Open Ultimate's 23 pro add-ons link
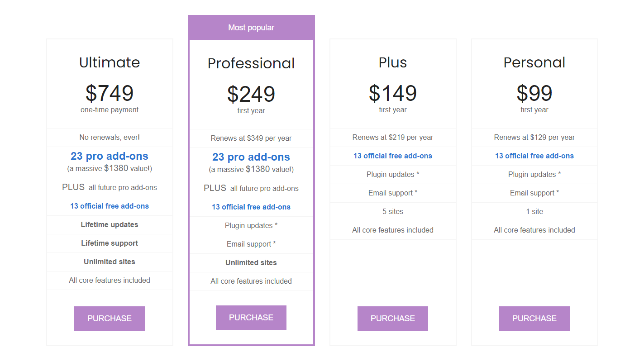 [x=110, y=156]
